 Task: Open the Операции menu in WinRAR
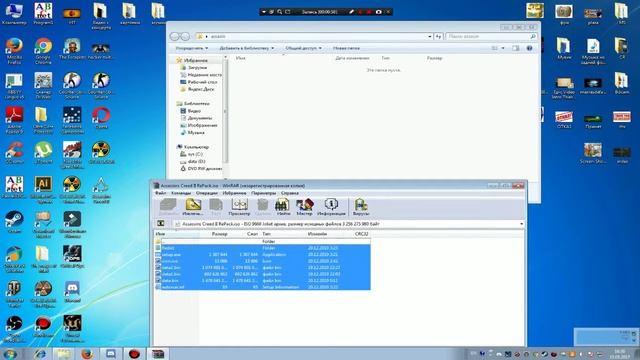click(207, 193)
